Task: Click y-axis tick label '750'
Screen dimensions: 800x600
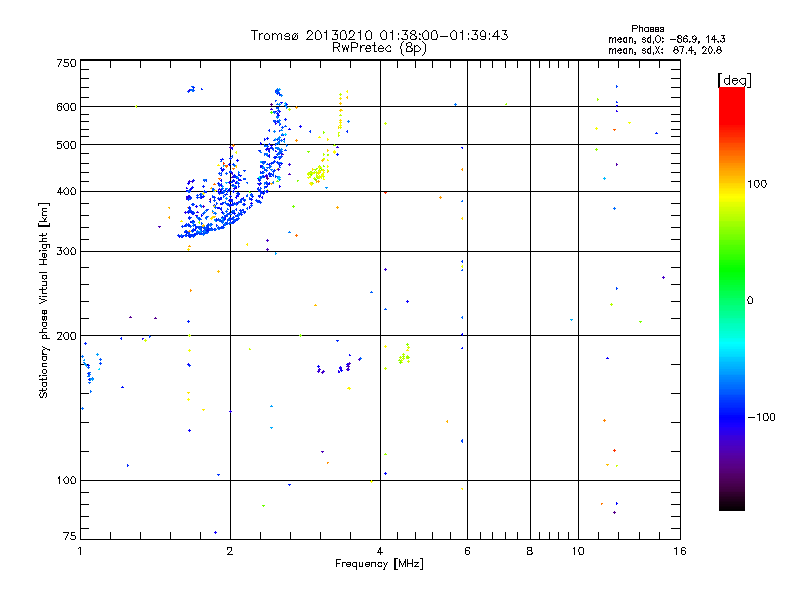Action: [x=67, y=63]
